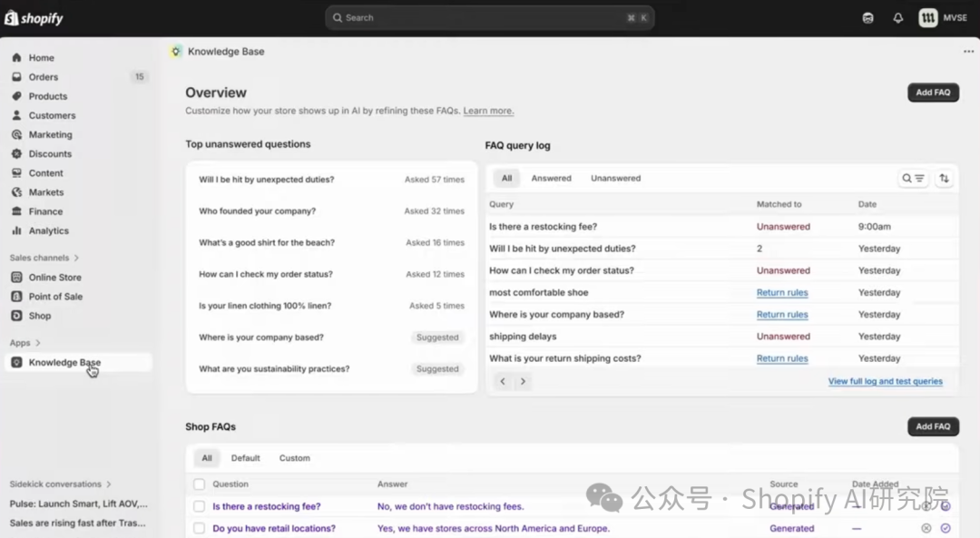Open the search and filter icon in query log
This screenshot has height=538, width=980.
[912, 179]
